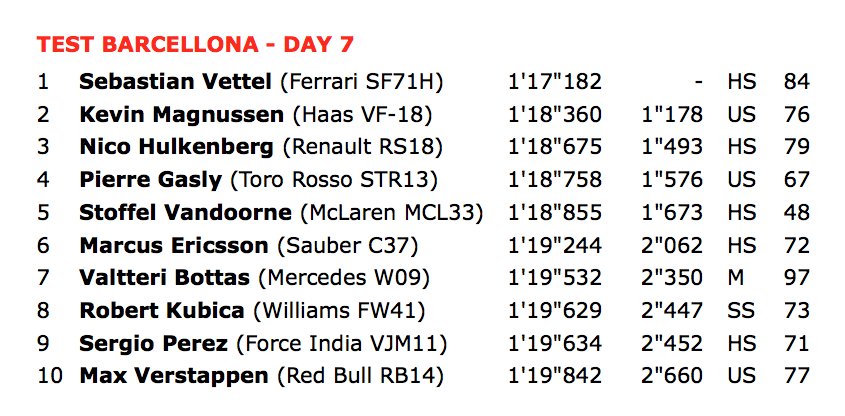
Task: Click the lap count 97
Action: click(x=796, y=278)
